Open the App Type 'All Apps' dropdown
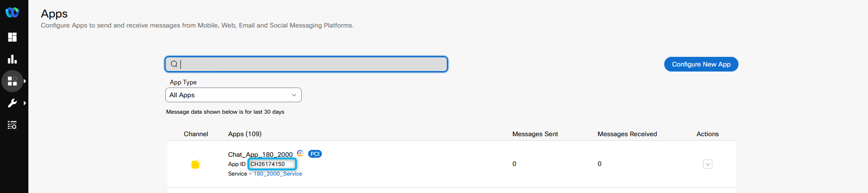This screenshot has height=193, width=868. coord(233,95)
